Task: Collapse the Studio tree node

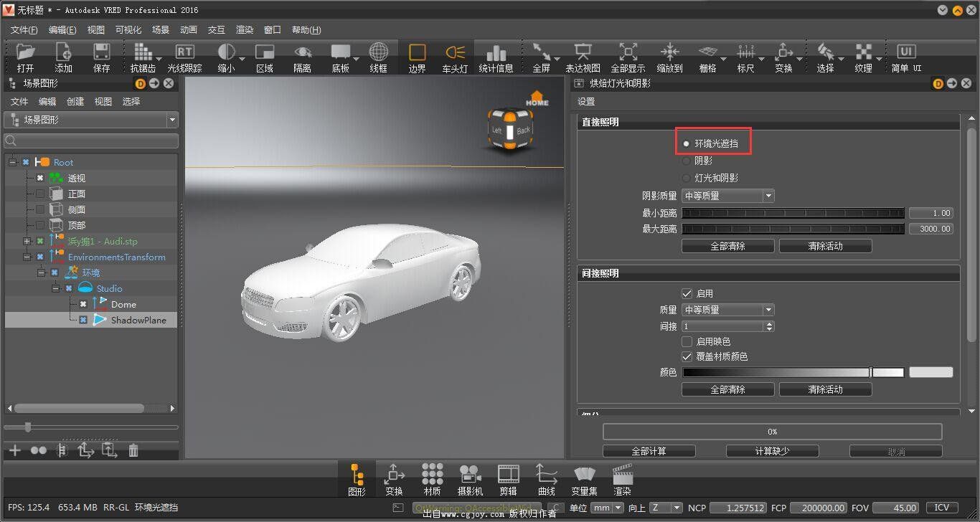Action: click(55, 288)
